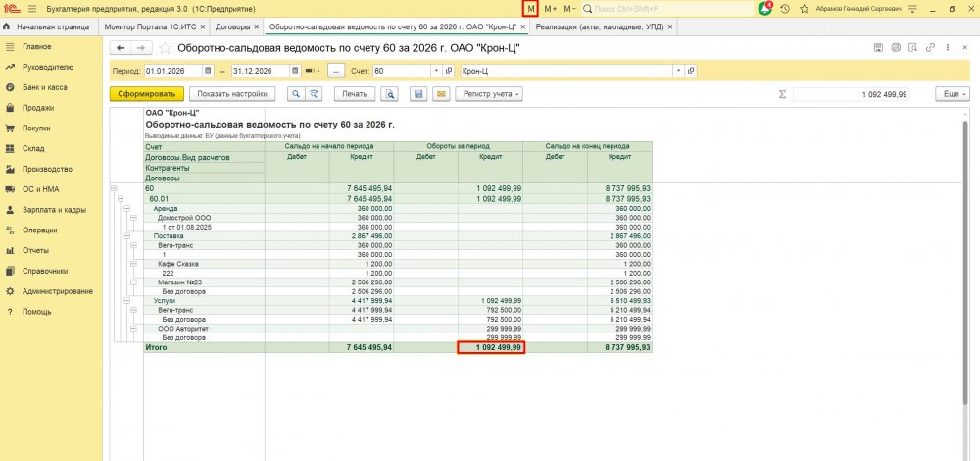The width and height of the screenshot is (980, 461).
Task: Click the M calculator memory button
Action: pyautogui.click(x=530, y=9)
